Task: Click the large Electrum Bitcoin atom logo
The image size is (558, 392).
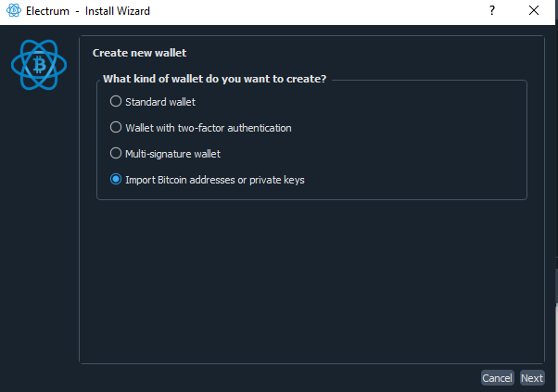Action: (x=39, y=65)
